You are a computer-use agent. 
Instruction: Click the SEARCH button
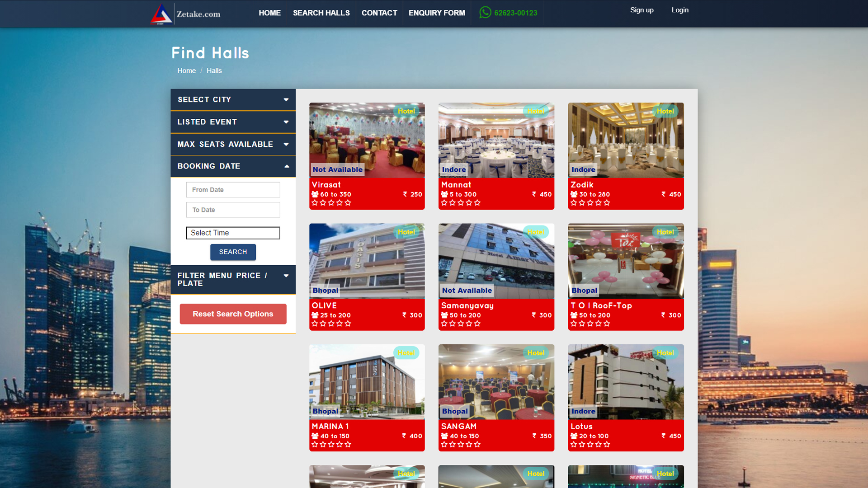233,252
